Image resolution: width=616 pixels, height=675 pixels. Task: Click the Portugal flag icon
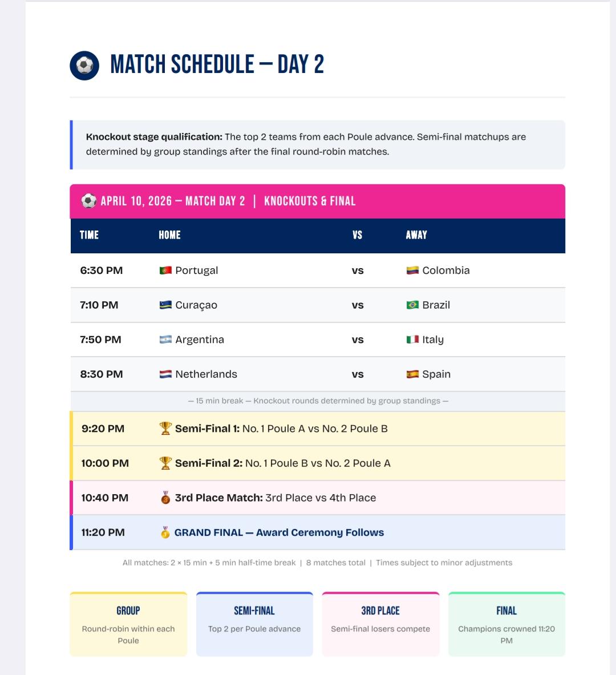tap(165, 270)
